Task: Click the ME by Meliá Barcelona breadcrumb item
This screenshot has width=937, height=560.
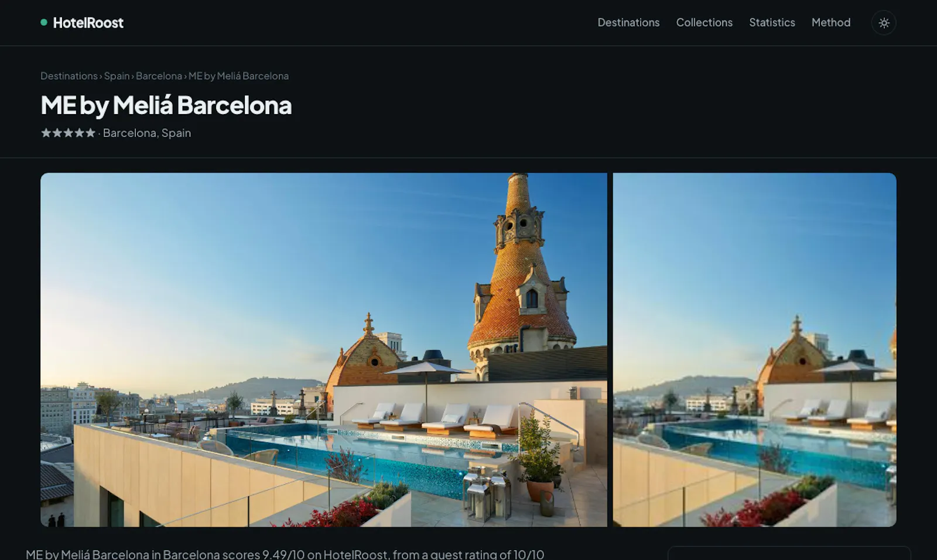Action: 238,75
